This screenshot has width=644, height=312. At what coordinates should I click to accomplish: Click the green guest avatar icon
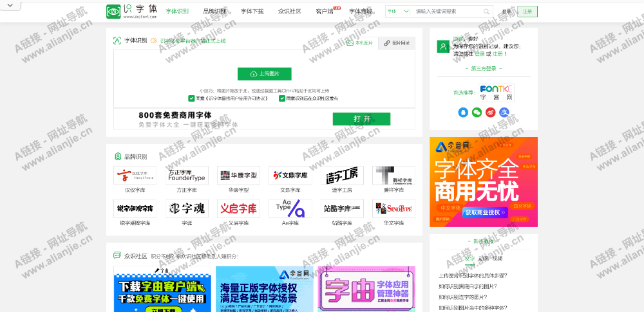(443, 46)
